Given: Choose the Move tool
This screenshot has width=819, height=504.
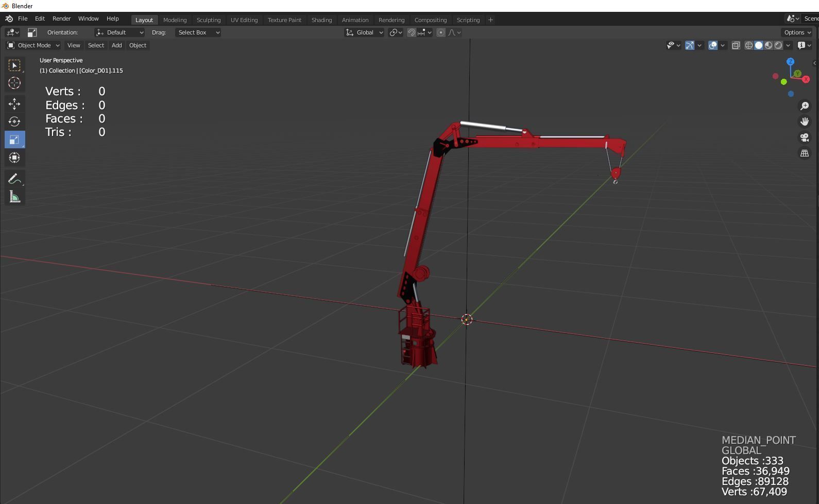Looking at the screenshot, I should click(14, 104).
